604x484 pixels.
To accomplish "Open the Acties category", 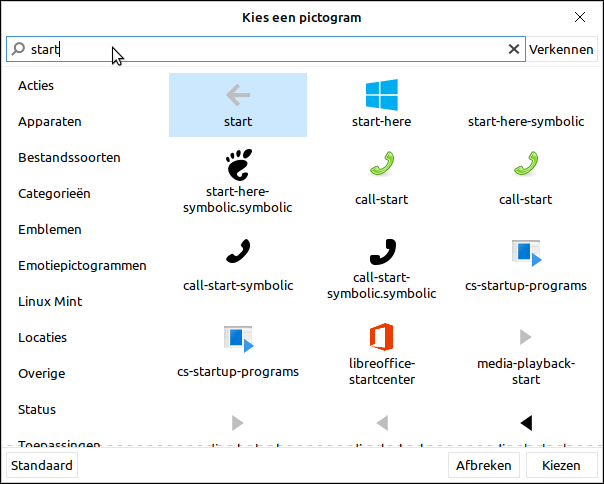I will (x=36, y=86).
